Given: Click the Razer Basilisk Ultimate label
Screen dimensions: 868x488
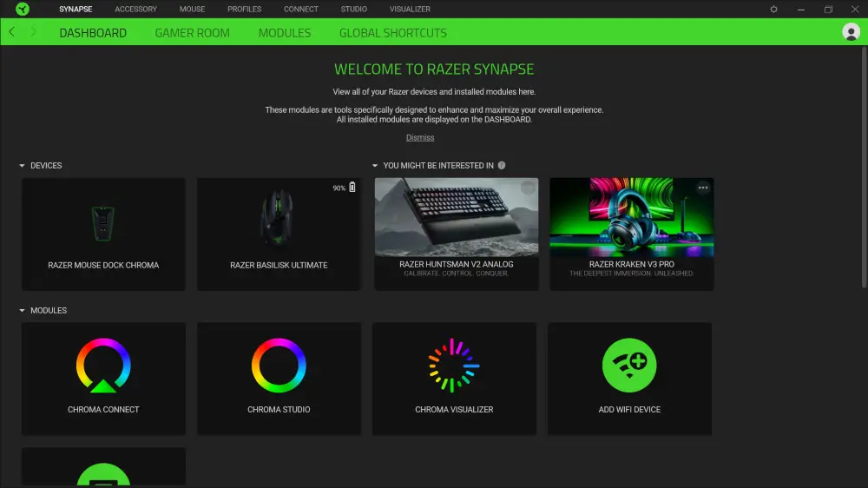Looking at the screenshot, I should tap(279, 266).
